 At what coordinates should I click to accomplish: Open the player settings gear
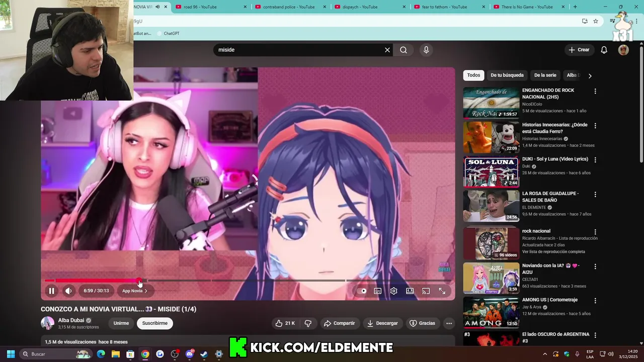tap(393, 291)
